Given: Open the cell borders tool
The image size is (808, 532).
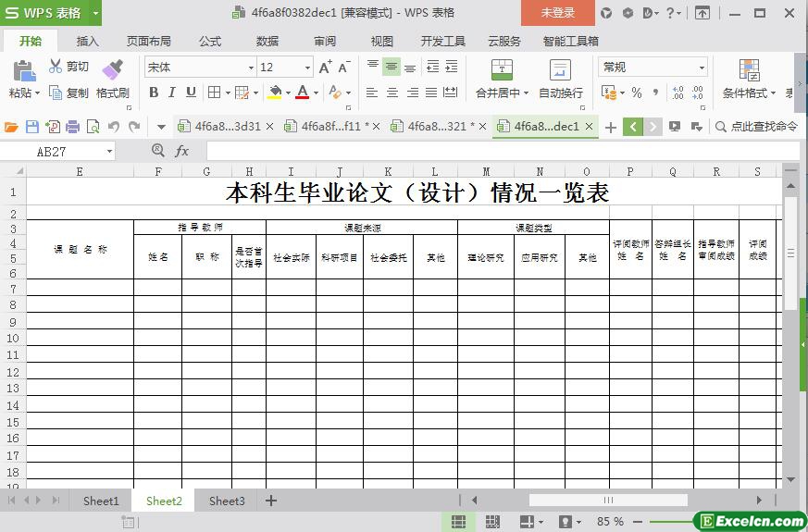Looking at the screenshot, I should click(x=214, y=93).
